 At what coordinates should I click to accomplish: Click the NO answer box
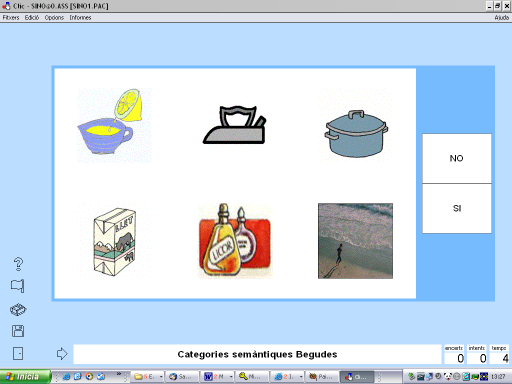(x=457, y=158)
